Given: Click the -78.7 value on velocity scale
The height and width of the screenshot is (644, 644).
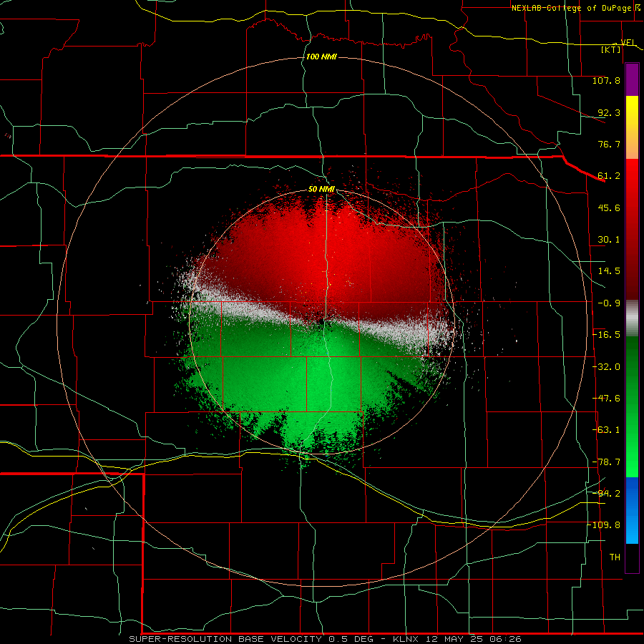Looking at the screenshot, I should coord(606,462).
